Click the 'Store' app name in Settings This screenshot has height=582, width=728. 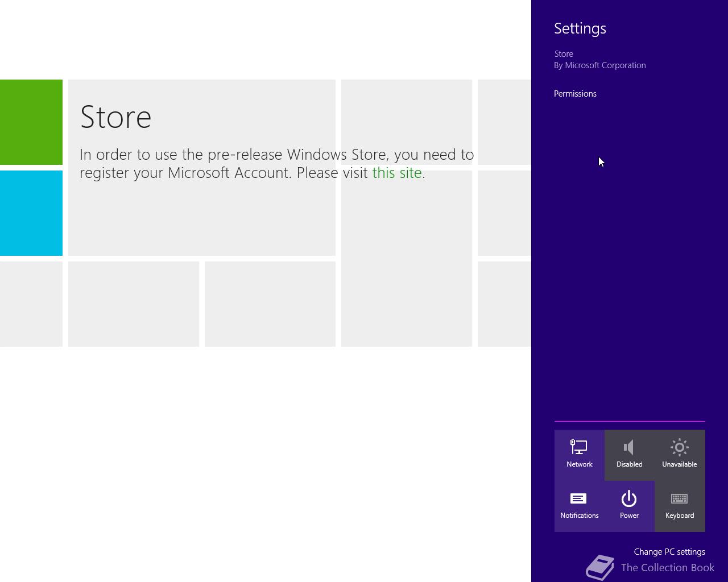tap(564, 54)
